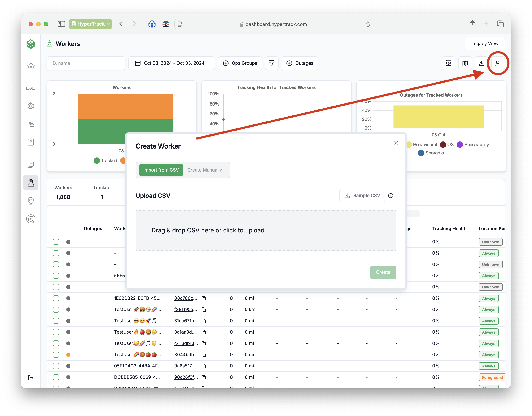Check the DCBBB505-6069 worker row checkbox

coord(56,377)
